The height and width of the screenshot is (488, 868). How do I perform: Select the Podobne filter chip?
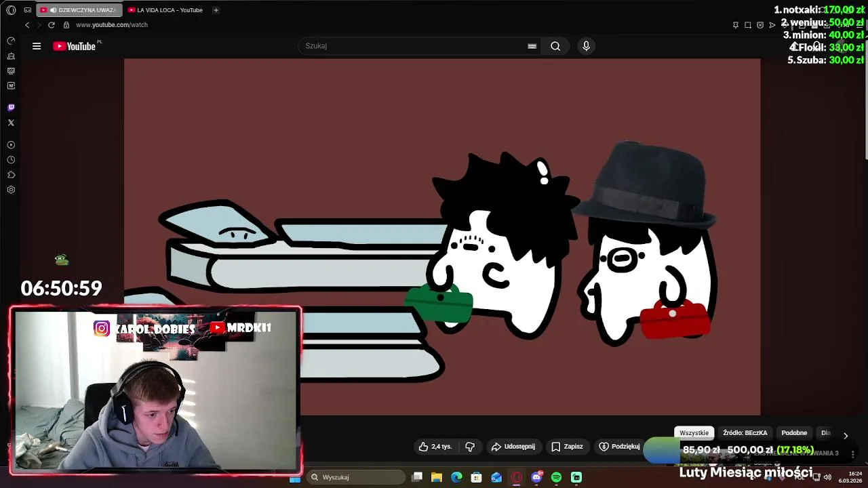point(794,432)
